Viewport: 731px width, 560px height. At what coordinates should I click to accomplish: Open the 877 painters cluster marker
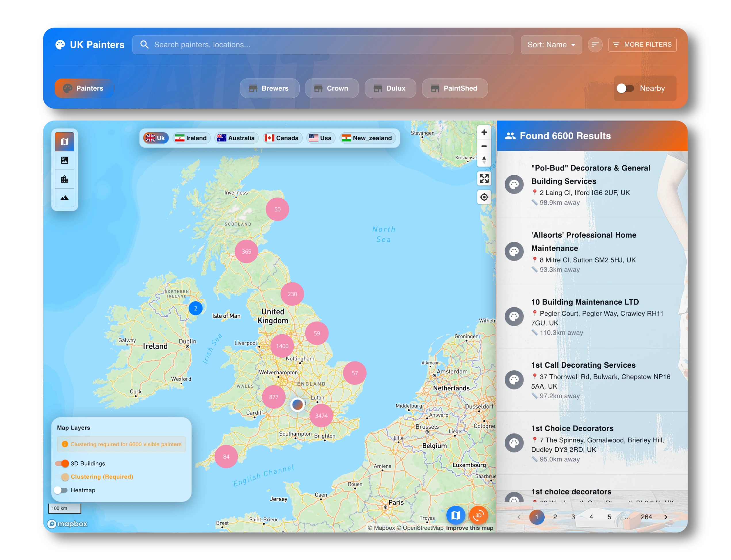(273, 397)
